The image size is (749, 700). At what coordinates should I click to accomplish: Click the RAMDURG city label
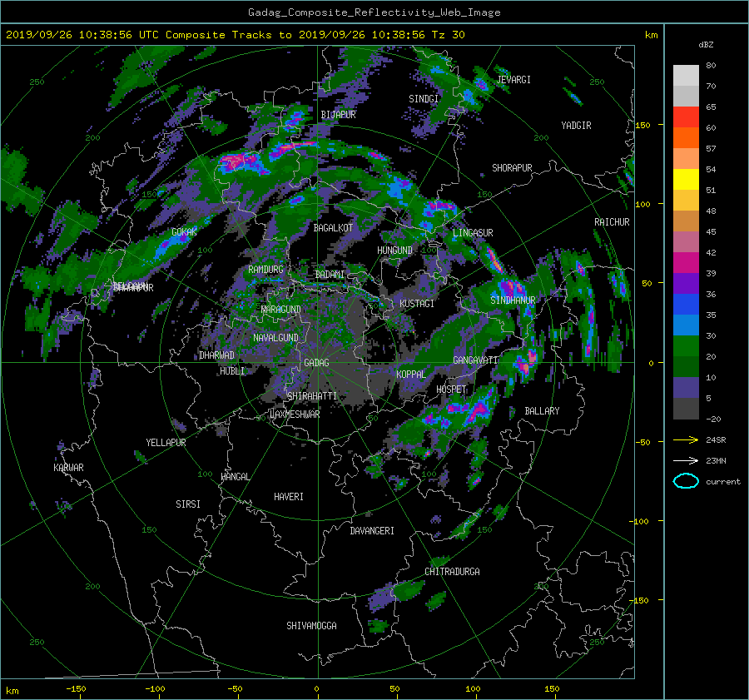coord(265,270)
